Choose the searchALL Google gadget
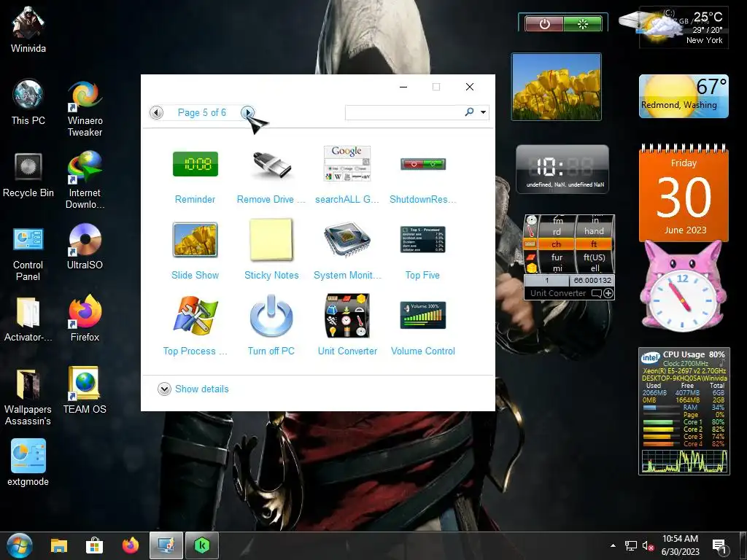747x560 pixels. point(347,164)
